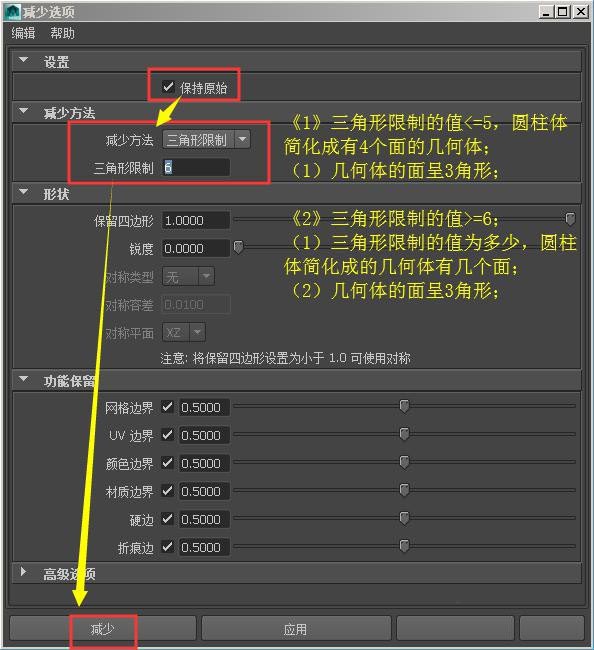Toggle the 材质边界 checkbox
Image resolution: width=594 pixels, height=650 pixels.
[167, 491]
